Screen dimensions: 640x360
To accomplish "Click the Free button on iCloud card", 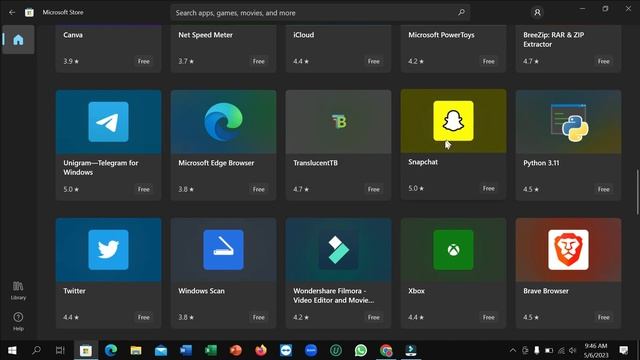I will [x=374, y=61].
